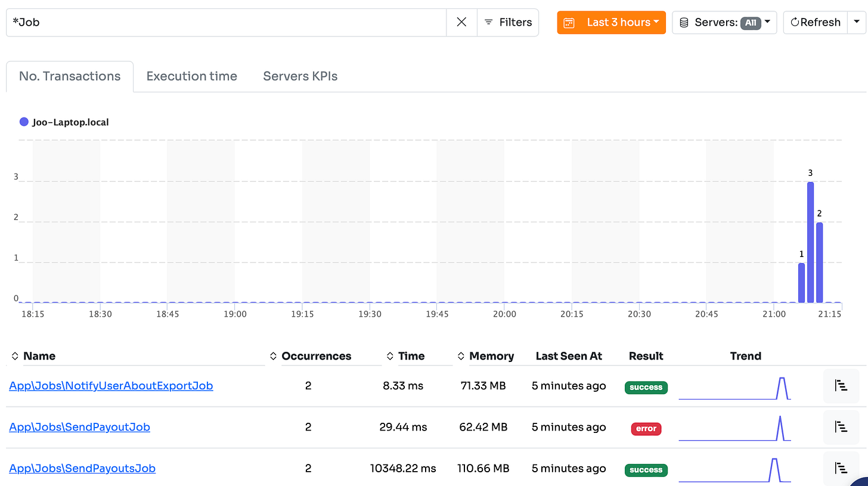Sort the table by Time
Viewport: 868px width, 486px height.
(x=405, y=356)
